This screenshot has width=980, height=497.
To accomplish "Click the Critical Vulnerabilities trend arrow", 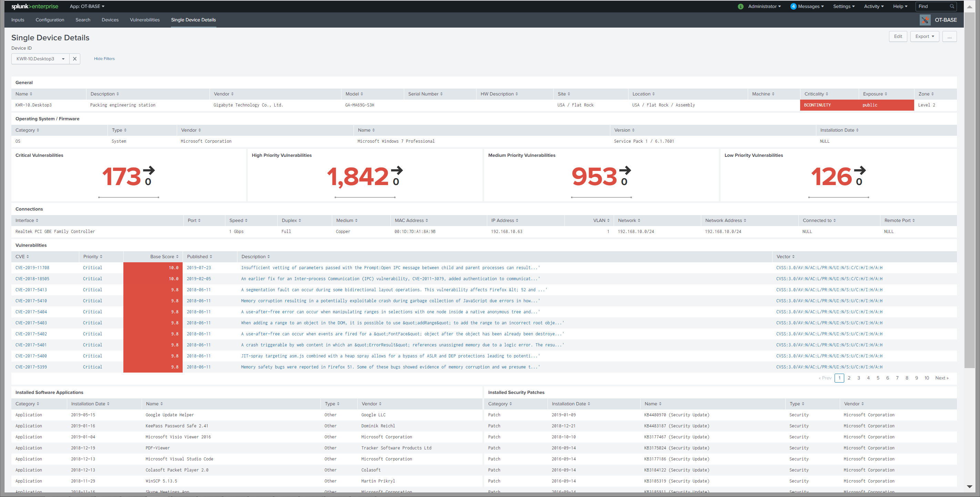I will pyautogui.click(x=149, y=170).
